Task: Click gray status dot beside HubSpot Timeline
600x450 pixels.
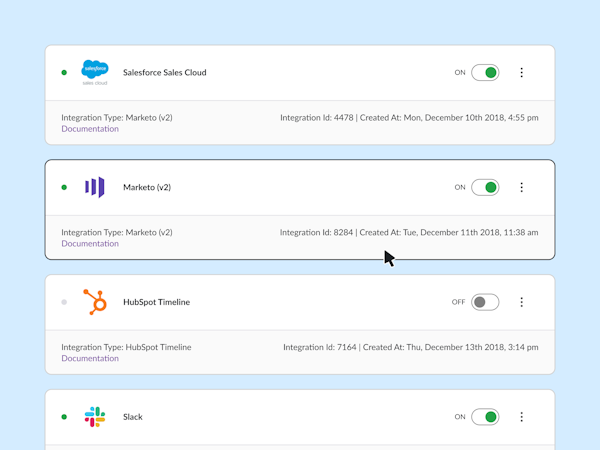Action: tap(64, 302)
